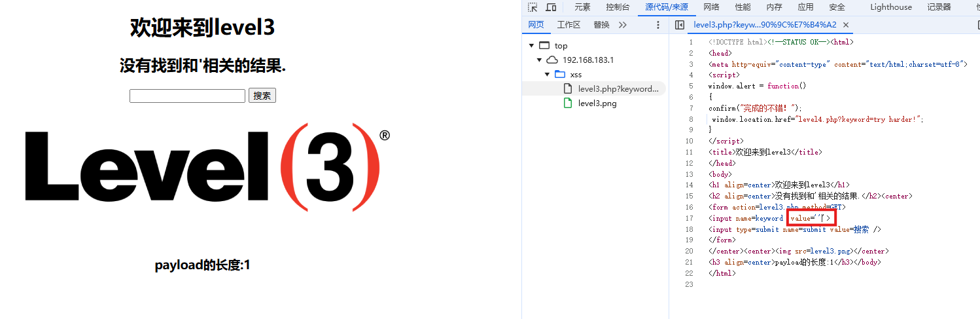Collapse the top frame node

click(x=531, y=46)
